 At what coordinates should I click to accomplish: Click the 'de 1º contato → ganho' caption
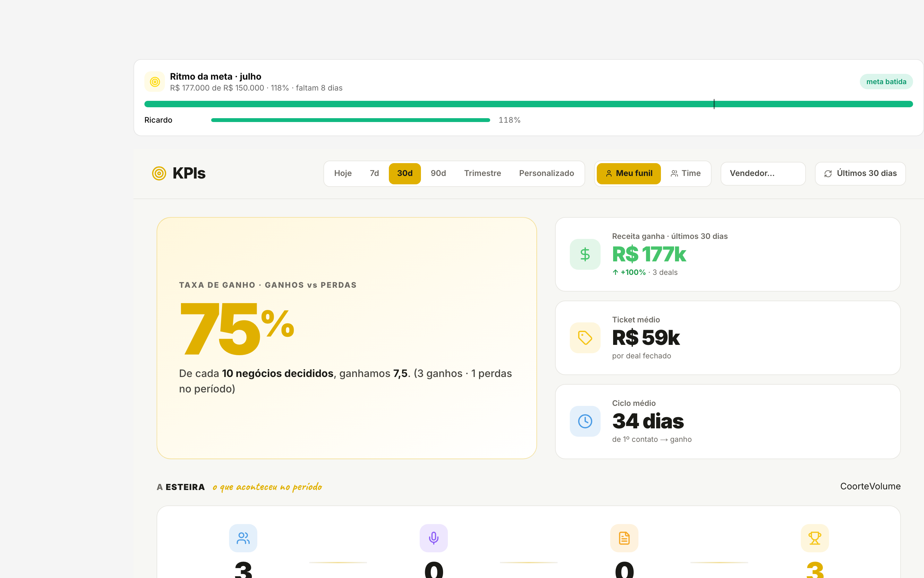pos(652,440)
